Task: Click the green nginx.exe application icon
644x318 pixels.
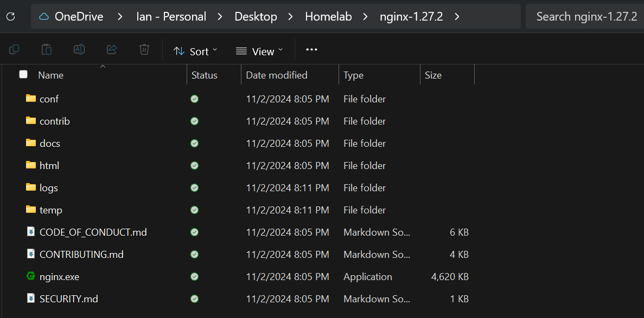Action: click(x=31, y=276)
